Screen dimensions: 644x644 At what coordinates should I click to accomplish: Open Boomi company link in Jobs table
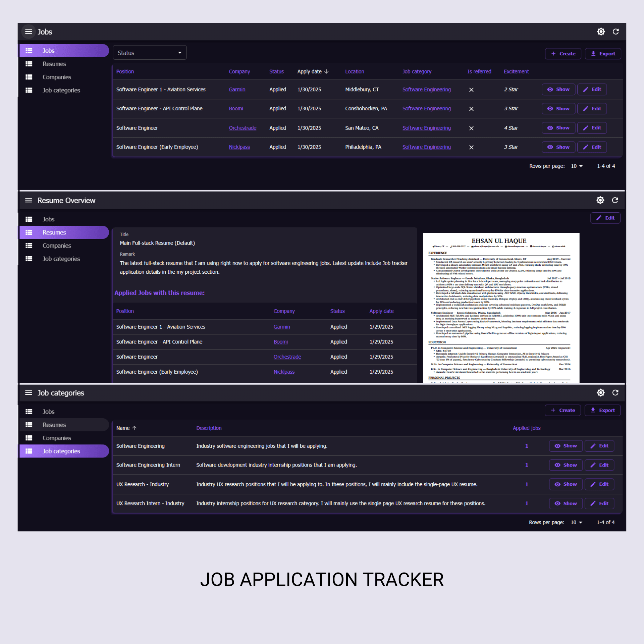(236, 109)
